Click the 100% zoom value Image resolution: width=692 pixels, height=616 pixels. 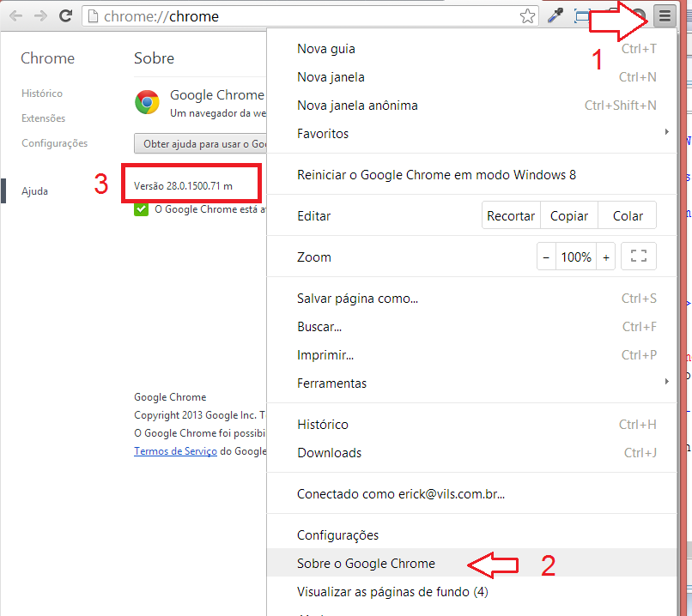pos(576,257)
